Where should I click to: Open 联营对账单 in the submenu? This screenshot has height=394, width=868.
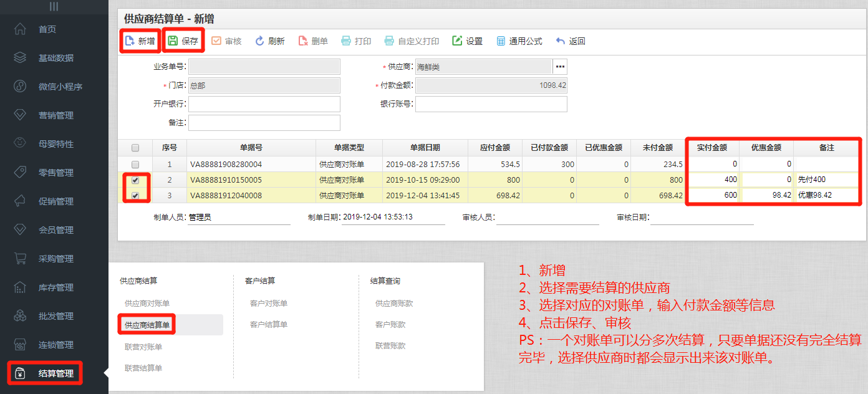pyautogui.click(x=143, y=347)
